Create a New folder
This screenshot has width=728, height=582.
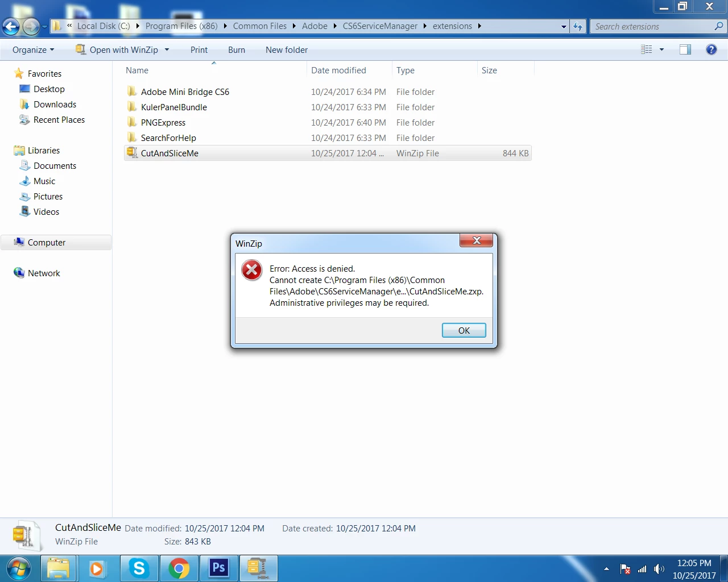point(287,50)
